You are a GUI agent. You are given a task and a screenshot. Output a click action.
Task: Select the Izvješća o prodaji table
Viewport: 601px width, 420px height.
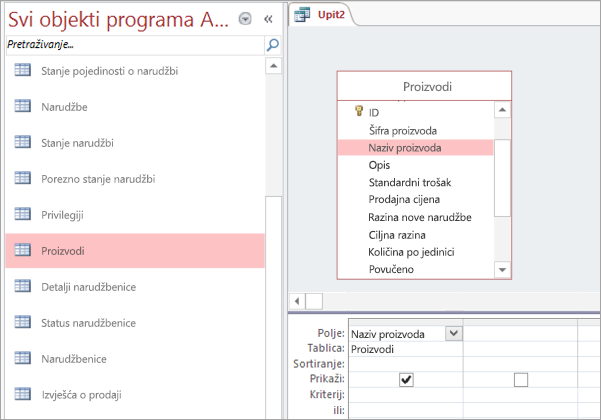pyautogui.click(x=135, y=395)
